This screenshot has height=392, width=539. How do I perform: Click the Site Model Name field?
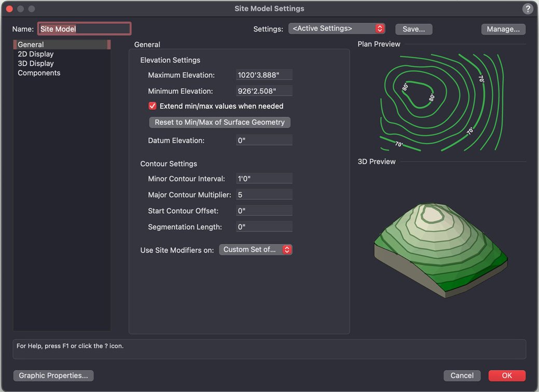point(84,29)
